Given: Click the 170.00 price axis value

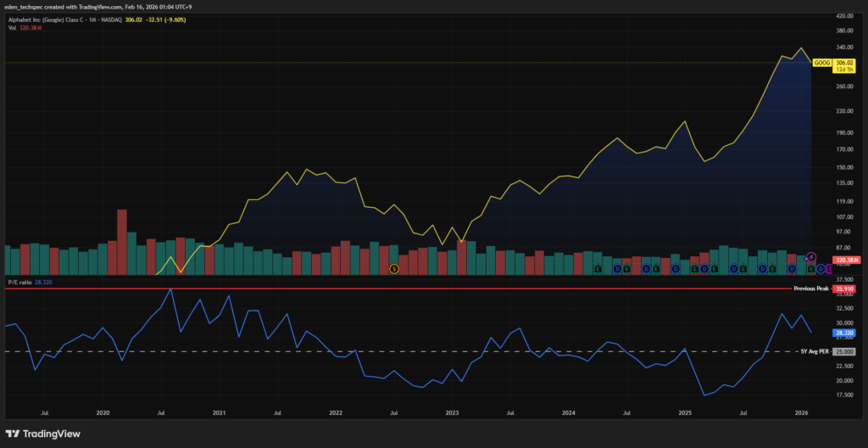Looking at the screenshot, I should (845, 149).
